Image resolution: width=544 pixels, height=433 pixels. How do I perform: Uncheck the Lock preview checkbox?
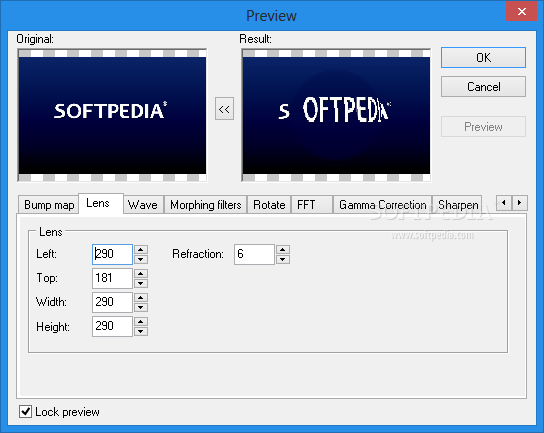click(25, 411)
